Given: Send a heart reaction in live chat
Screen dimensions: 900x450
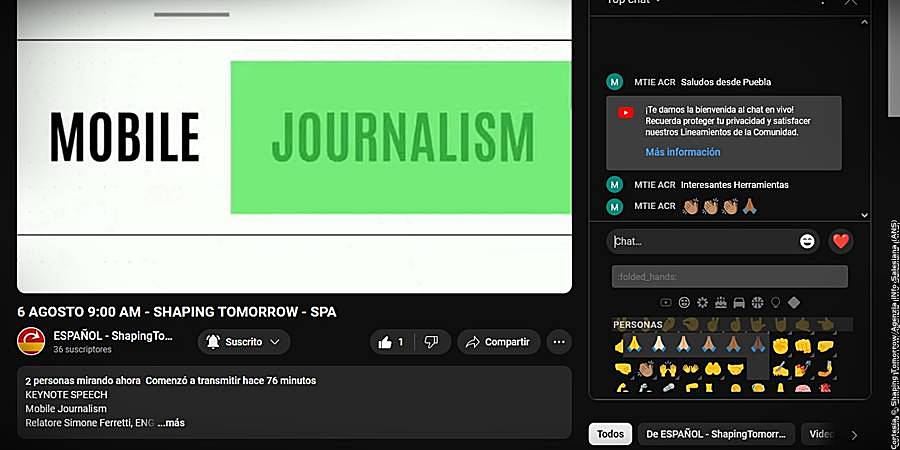Looking at the screenshot, I should pyautogui.click(x=841, y=242).
